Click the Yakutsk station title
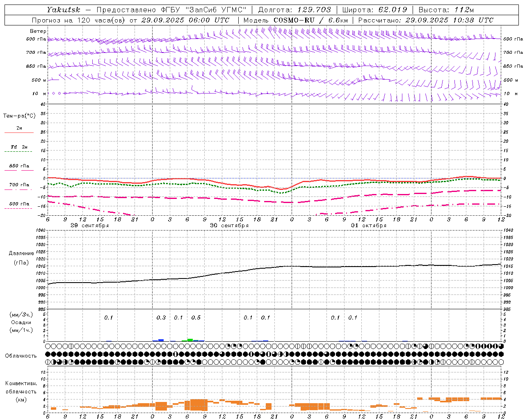The width and height of the screenshot is (525, 420). pyautogui.click(x=63, y=10)
